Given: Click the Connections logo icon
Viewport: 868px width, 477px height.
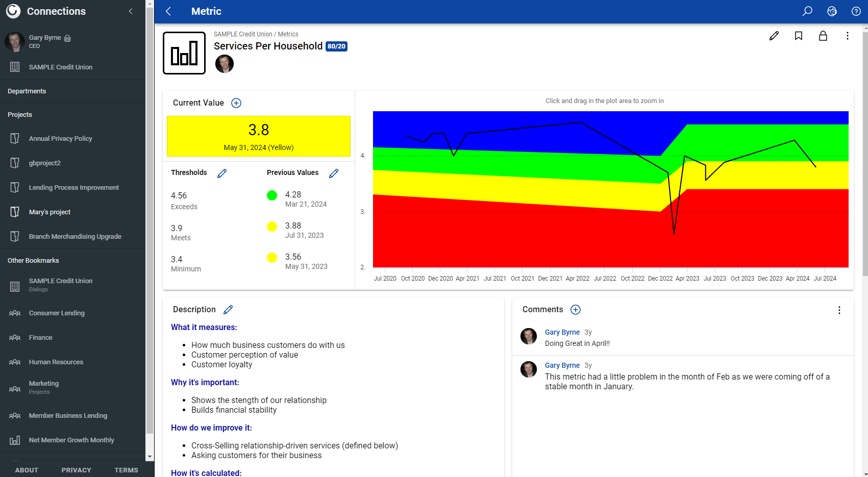Looking at the screenshot, I should pos(13,11).
